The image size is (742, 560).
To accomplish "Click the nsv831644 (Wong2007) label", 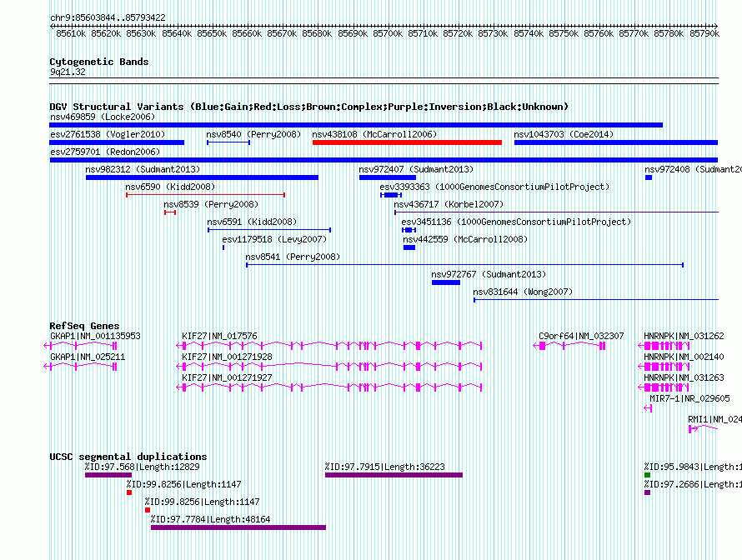I will point(523,292).
